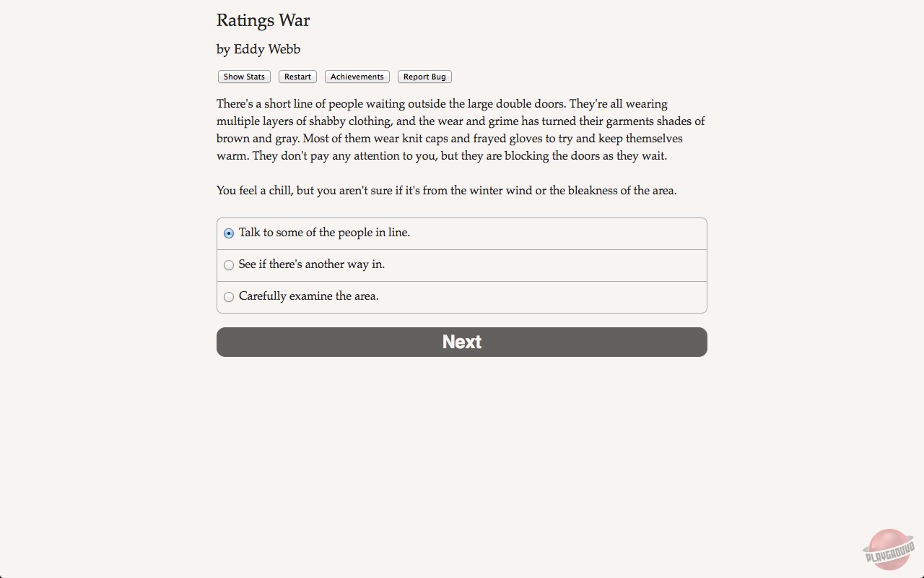Click the 'Talk to some of the people in line.' label text
This screenshot has height=578, width=924.
click(324, 233)
